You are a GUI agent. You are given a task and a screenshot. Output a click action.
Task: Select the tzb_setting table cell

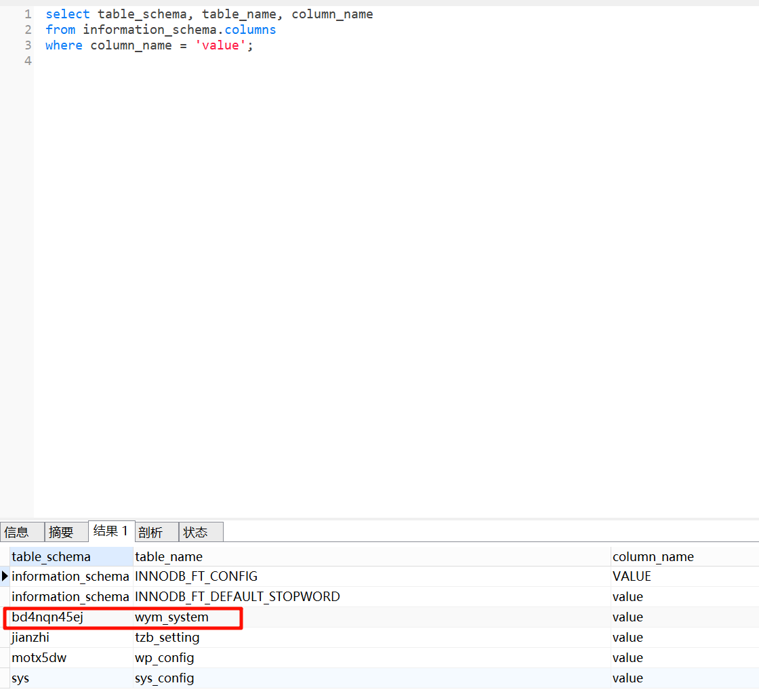click(x=167, y=638)
